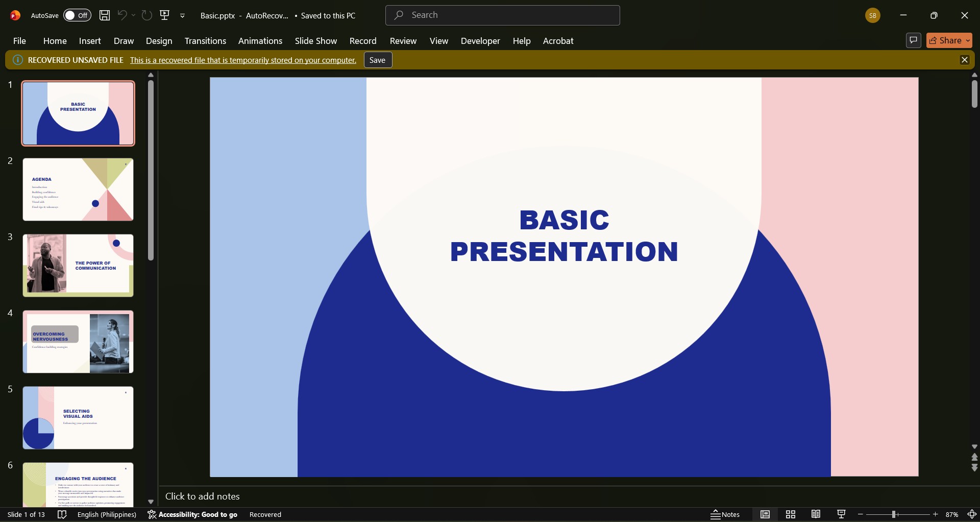Open the File menu
The image size is (980, 522).
pos(19,41)
